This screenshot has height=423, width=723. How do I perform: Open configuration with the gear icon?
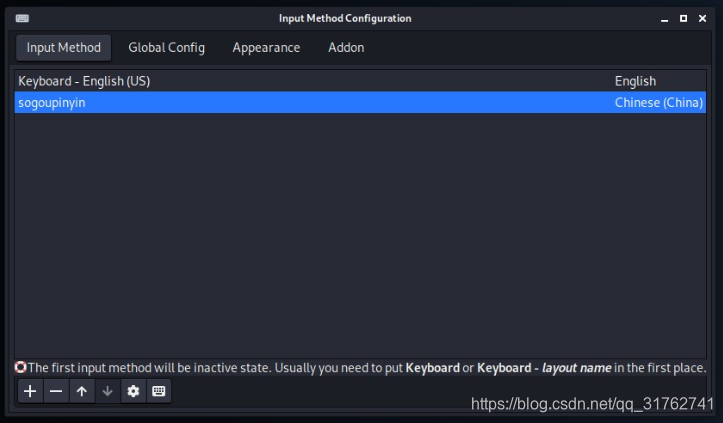click(133, 391)
